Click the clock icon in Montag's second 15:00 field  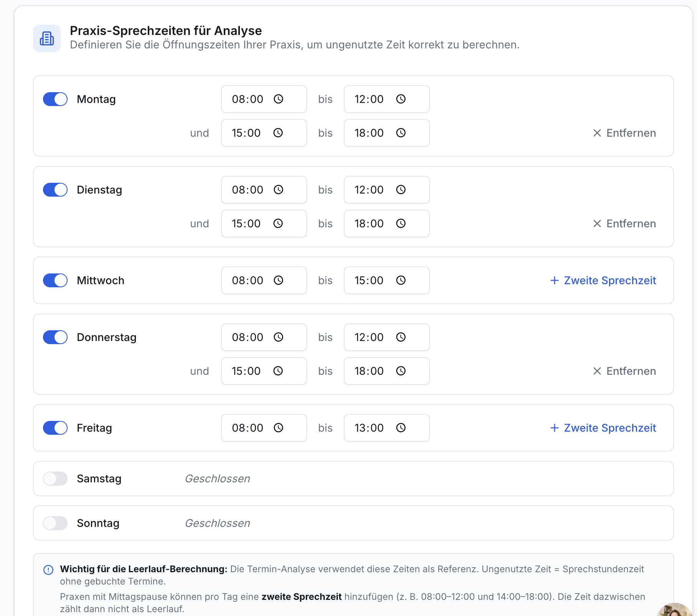tap(278, 133)
